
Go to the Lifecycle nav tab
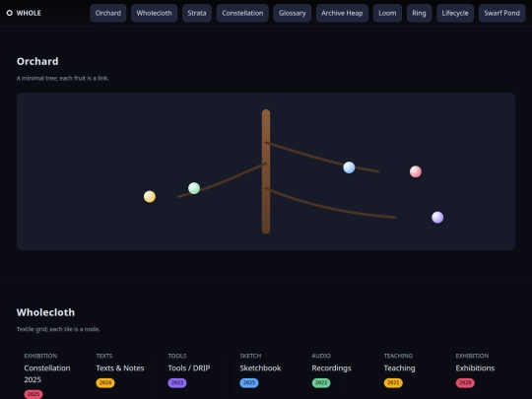(x=455, y=13)
